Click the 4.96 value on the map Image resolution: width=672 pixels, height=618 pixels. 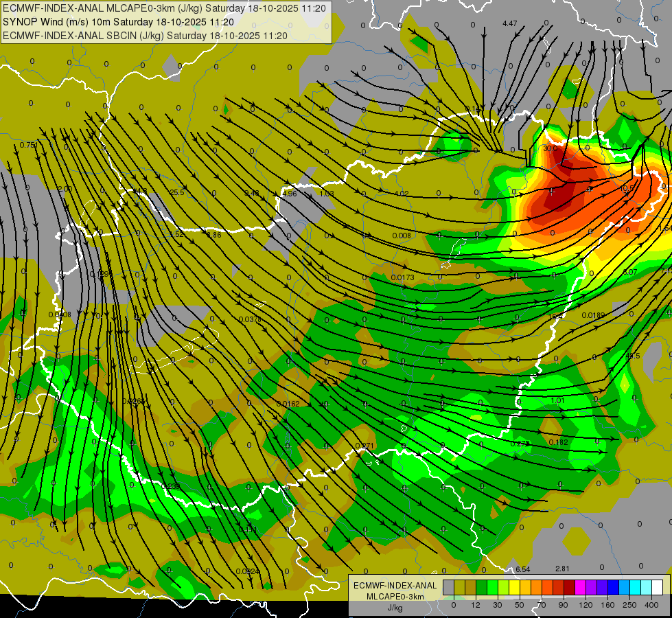290,194
